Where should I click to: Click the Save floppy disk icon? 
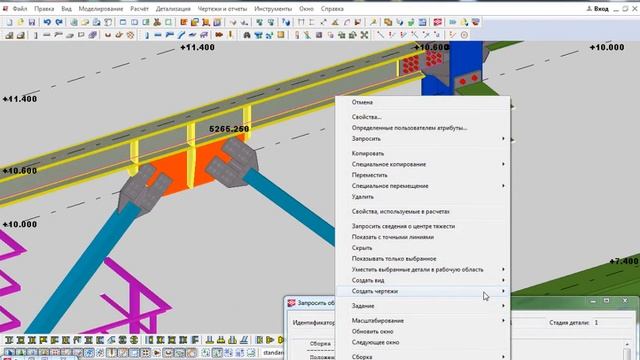point(32,22)
